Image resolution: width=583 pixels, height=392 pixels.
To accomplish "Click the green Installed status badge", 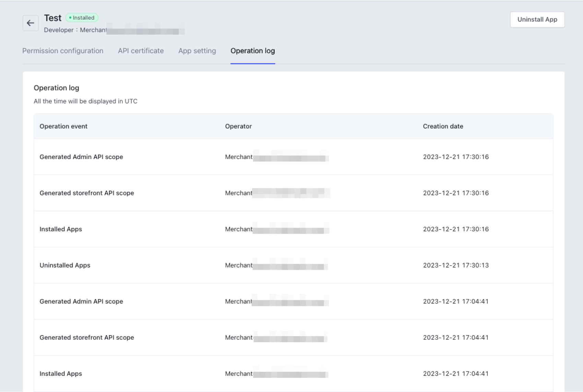I will pos(82,18).
